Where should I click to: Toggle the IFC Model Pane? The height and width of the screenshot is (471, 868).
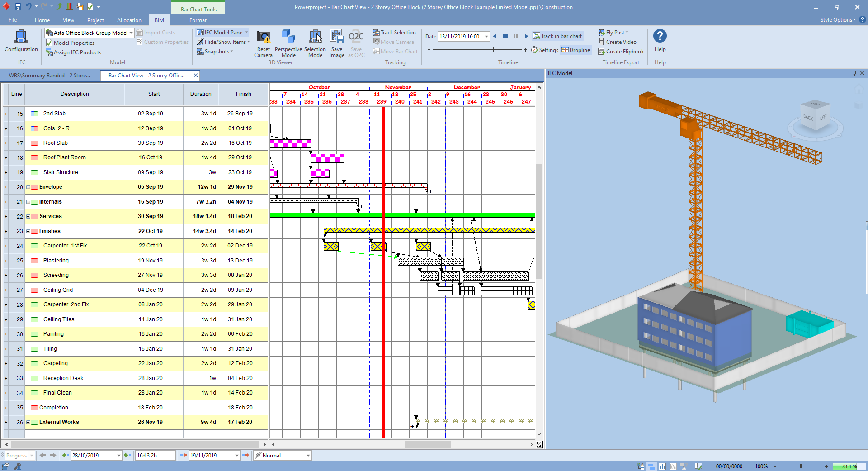(x=220, y=33)
